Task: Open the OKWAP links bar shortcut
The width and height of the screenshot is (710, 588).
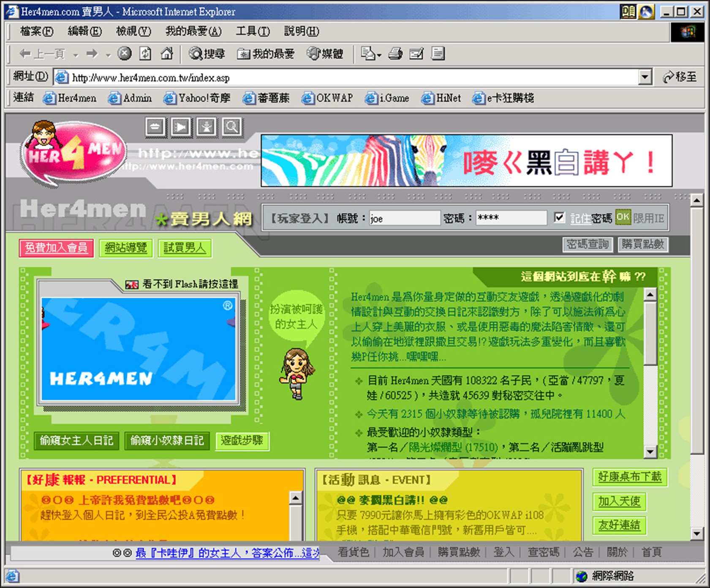Action: pyautogui.click(x=327, y=98)
